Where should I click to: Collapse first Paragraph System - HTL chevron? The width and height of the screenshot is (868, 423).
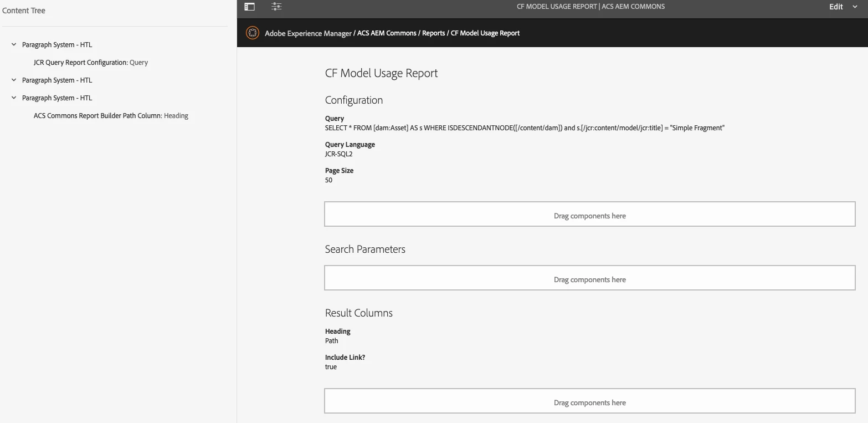[14, 44]
